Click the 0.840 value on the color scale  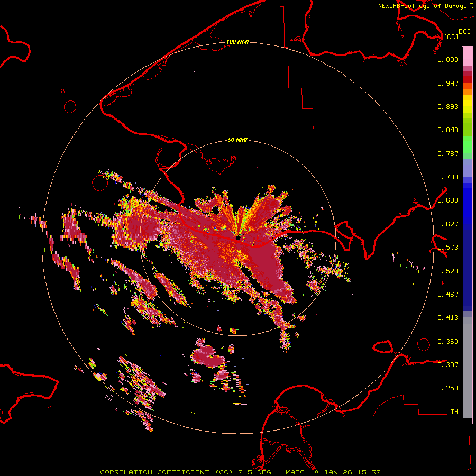448,130
